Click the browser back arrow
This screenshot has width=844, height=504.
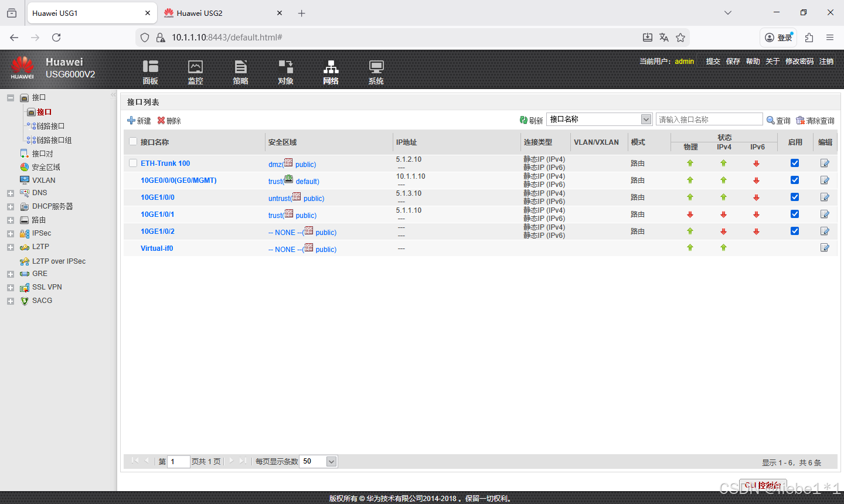(x=14, y=38)
